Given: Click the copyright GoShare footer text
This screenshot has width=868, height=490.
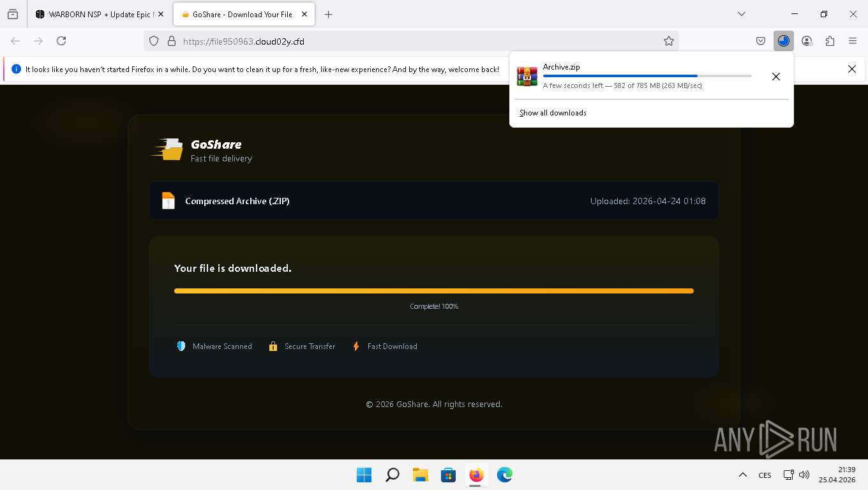Looking at the screenshot, I should tap(434, 405).
